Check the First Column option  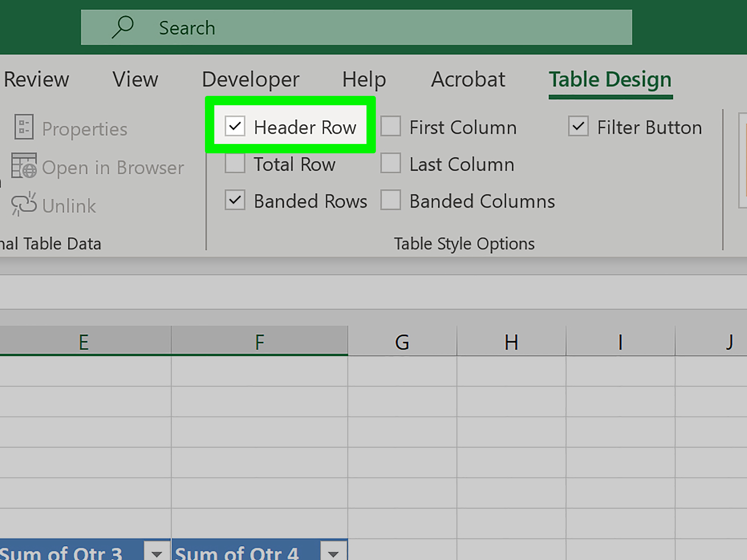(390, 126)
